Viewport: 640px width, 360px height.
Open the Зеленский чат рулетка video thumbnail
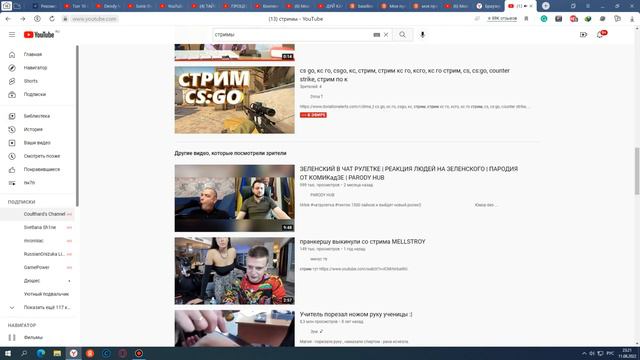click(235, 198)
